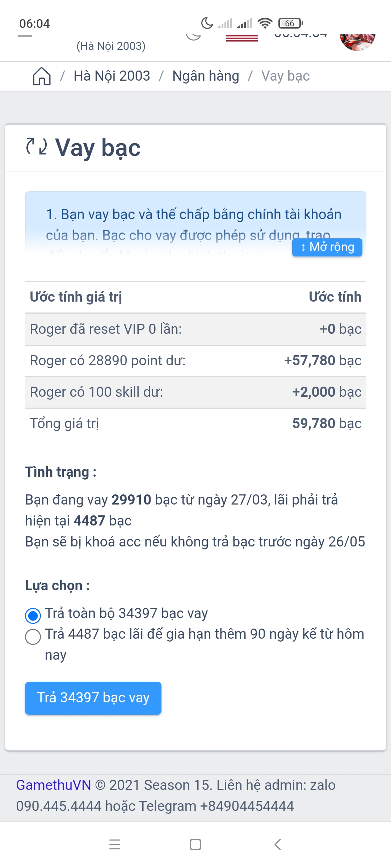Image resolution: width=391 pixels, height=868 pixels.
Task: Go to Hà Nội 2003 breadcrumb
Action: (112, 76)
